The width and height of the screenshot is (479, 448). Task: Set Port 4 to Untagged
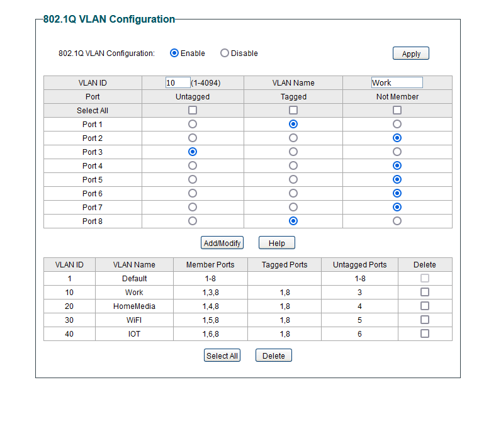coord(193,165)
